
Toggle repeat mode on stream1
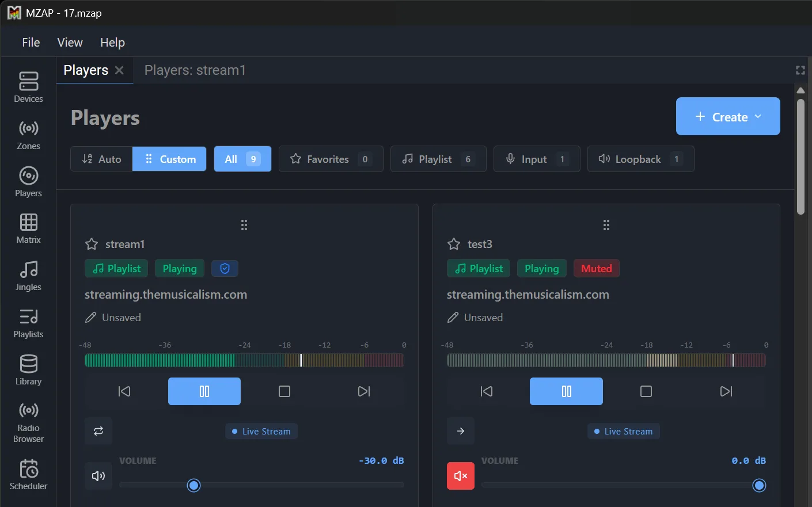tap(98, 431)
